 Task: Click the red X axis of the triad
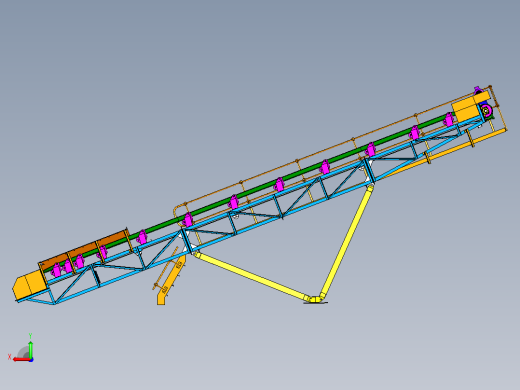21,359
